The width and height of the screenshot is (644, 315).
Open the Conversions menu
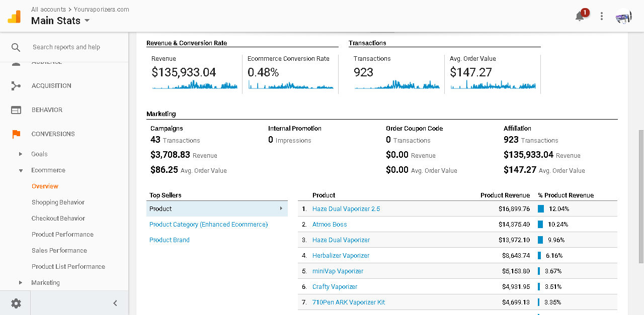pos(53,134)
